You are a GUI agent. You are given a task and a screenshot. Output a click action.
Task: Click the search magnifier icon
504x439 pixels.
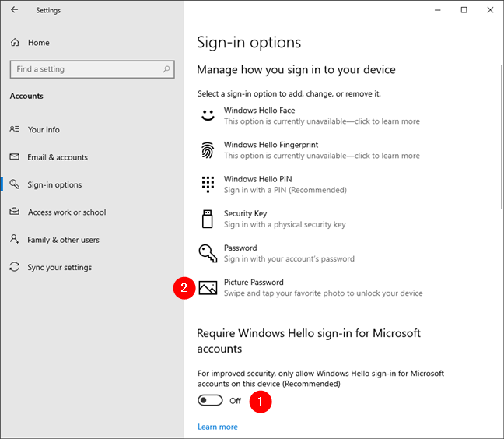point(166,69)
